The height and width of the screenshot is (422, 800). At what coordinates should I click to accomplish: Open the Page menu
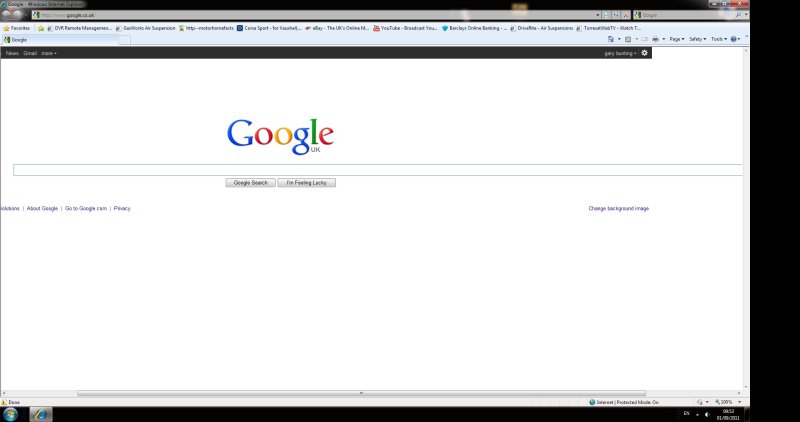tap(677, 39)
